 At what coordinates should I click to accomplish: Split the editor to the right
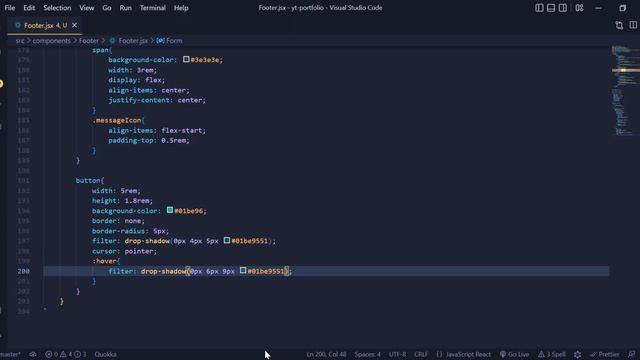pyautogui.click(x=633, y=25)
